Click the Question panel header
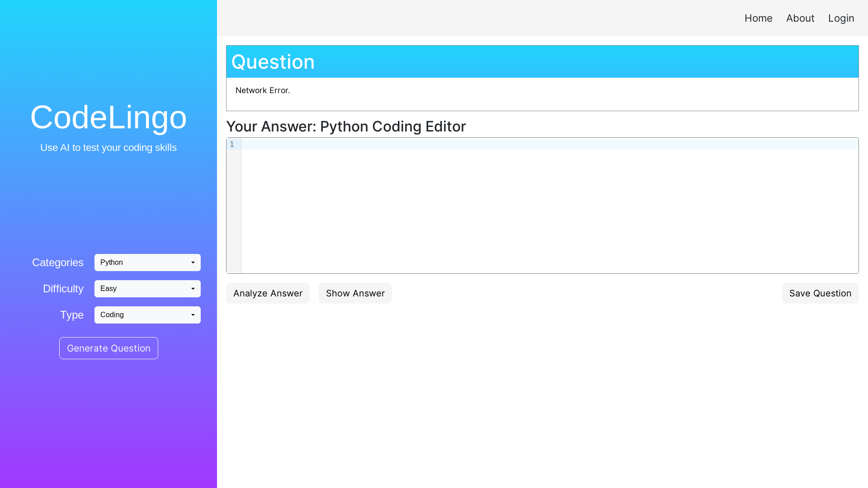Viewport: 868px width, 488px height. (542, 61)
